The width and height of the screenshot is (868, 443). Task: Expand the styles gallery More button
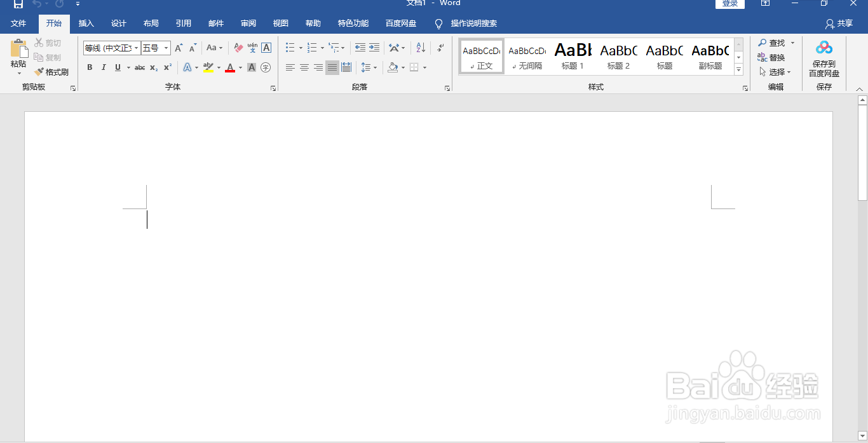click(x=738, y=69)
